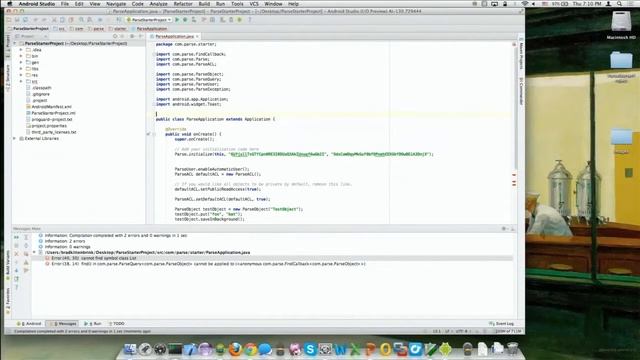Select third_party_licenses.txt file
640x360 pixels.
[x=54, y=132]
